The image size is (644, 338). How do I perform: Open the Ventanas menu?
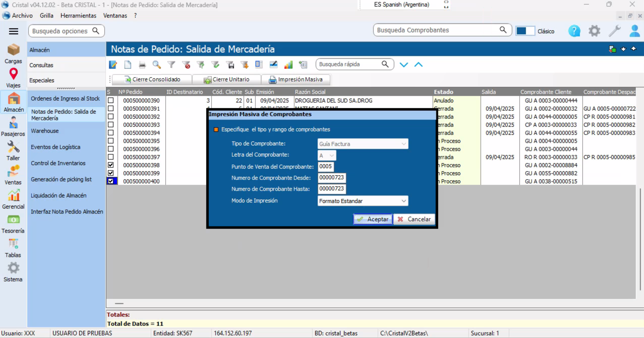click(x=115, y=16)
